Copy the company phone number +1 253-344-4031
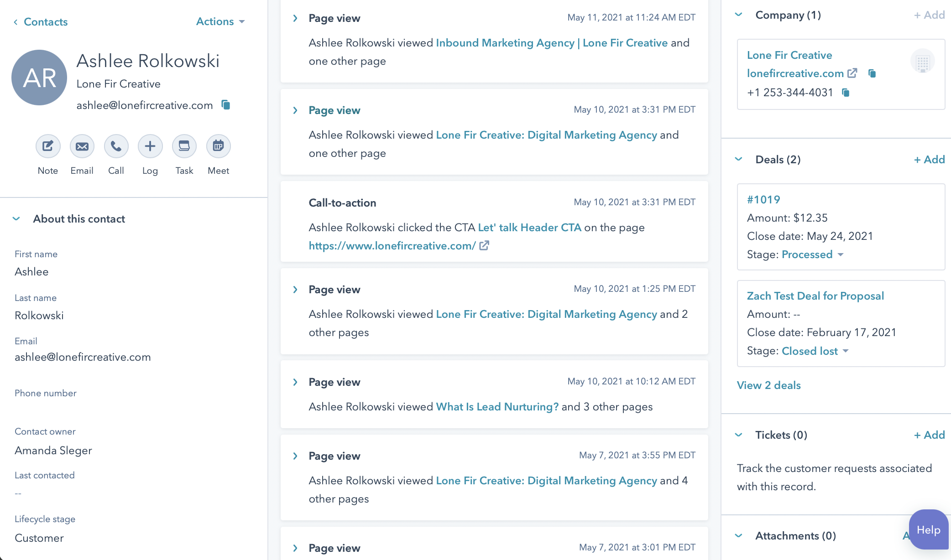 pos(846,93)
